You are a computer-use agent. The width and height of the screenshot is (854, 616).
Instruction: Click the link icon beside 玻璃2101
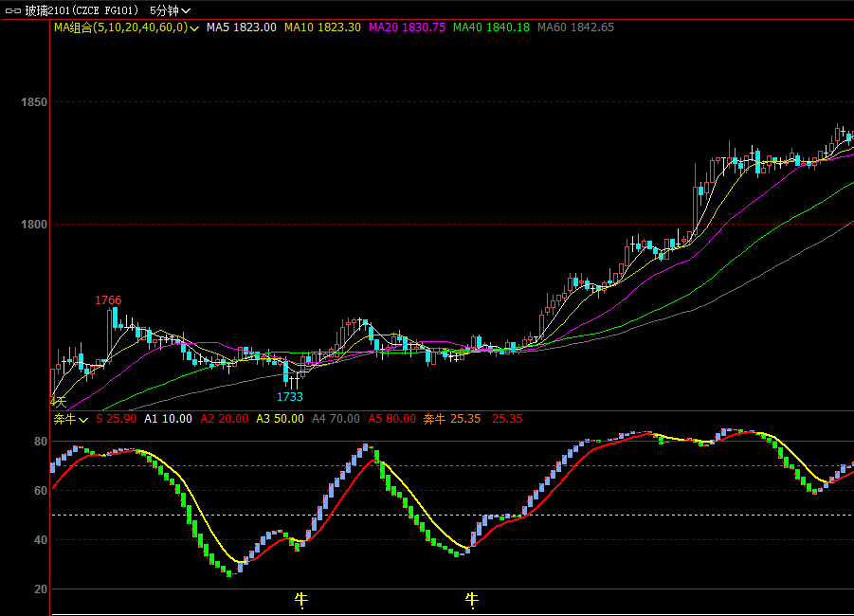(13, 10)
